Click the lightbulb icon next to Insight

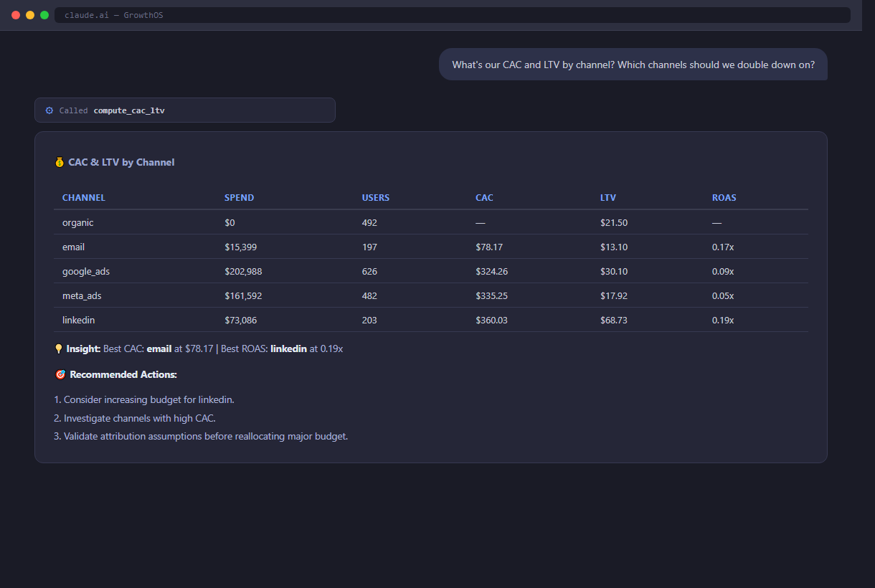coord(59,348)
